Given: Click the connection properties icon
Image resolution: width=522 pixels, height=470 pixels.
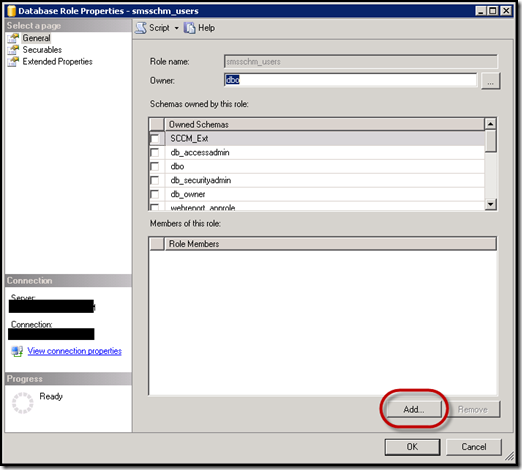Looking at the screenshot, I should click(x=17, y=351).
